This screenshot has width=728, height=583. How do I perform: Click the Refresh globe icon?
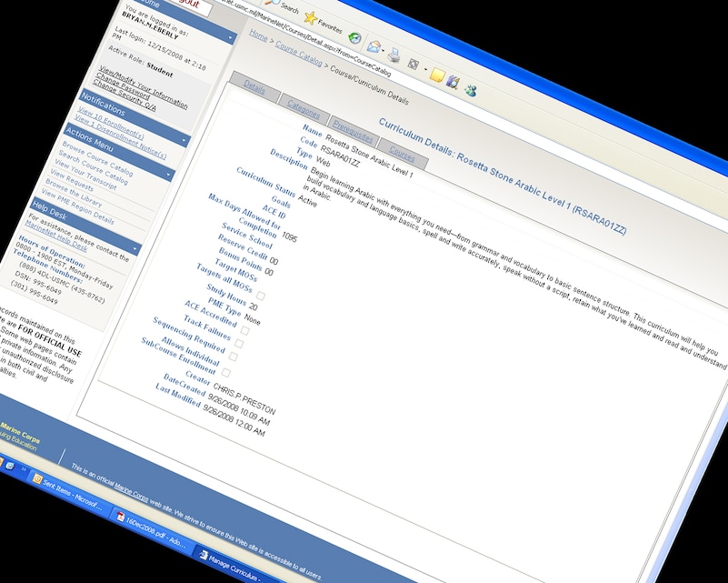pos(354,38)
